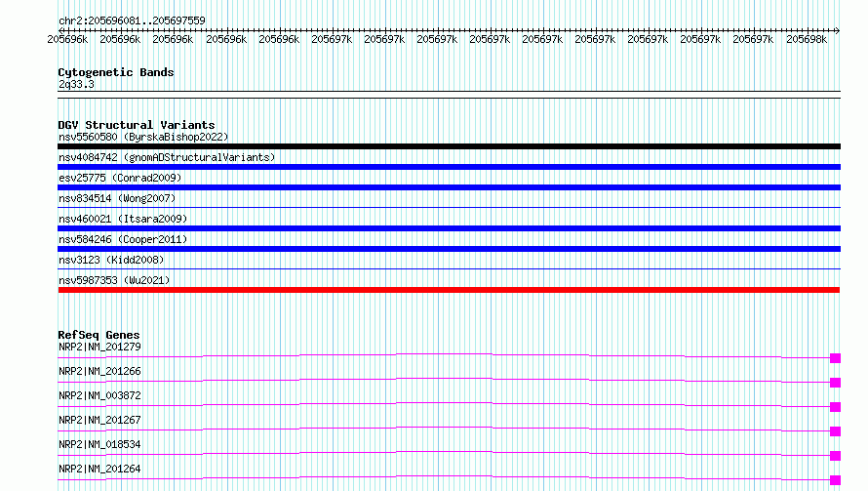Click the magenta exon box of NM_018534
868x491 pixels.
pos(836,456)
